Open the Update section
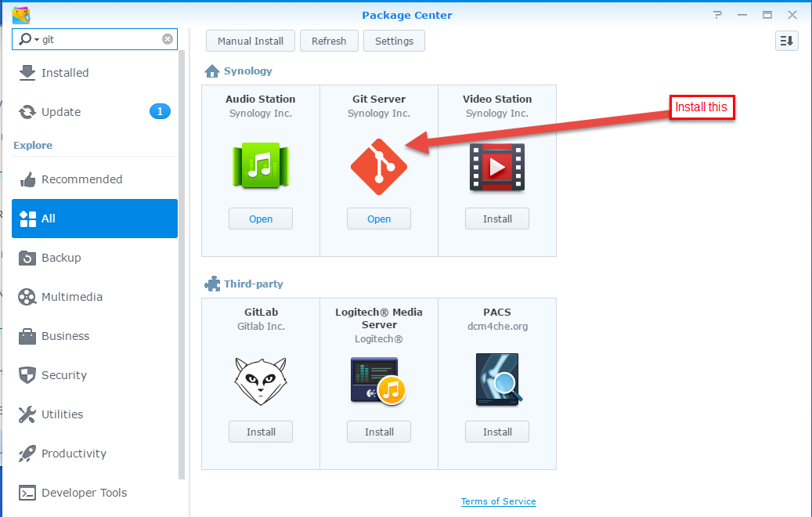812x517 pixels. [95, 112]
